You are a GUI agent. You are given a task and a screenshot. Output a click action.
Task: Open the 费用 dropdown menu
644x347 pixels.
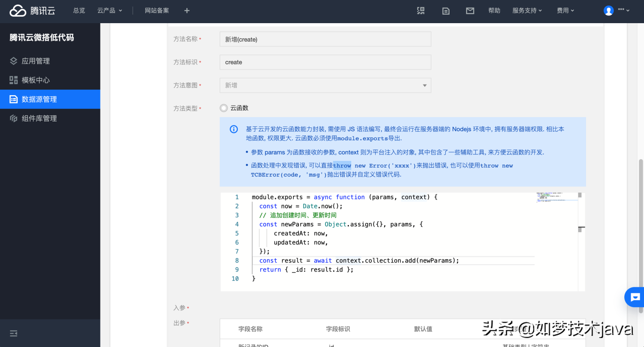click(565, 11)
